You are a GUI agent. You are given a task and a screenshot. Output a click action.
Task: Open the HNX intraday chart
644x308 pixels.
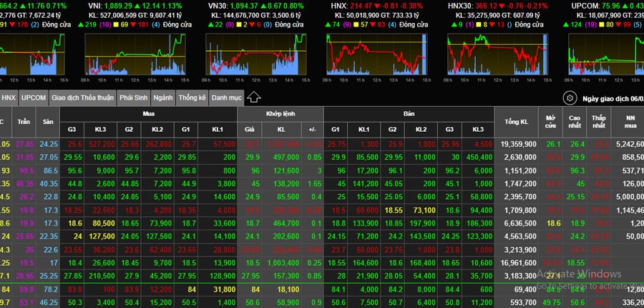click(x=376, y=54)
